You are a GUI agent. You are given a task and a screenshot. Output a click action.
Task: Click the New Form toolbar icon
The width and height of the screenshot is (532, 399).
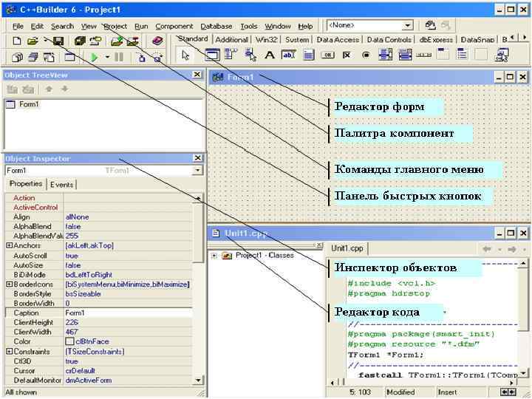pos(70,57)
